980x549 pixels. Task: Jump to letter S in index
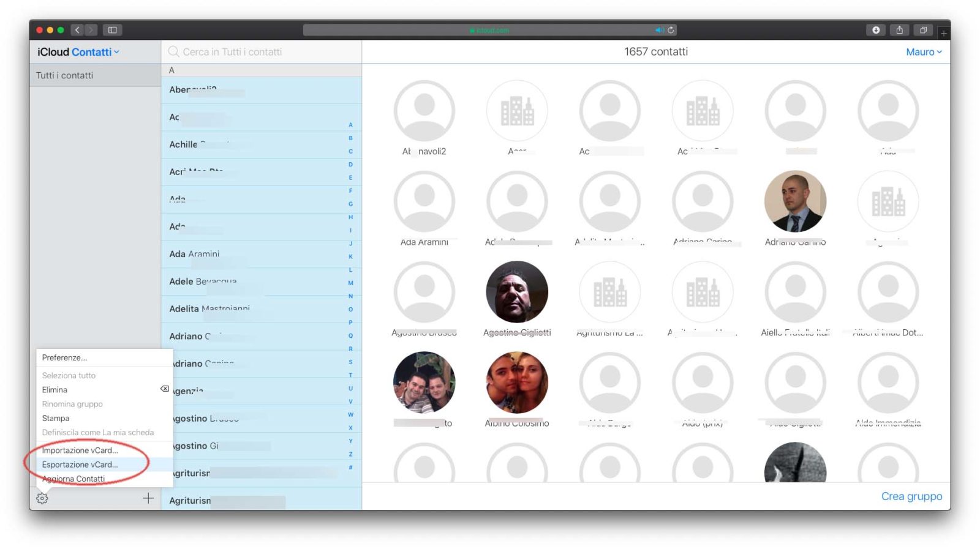pos(350,362)
